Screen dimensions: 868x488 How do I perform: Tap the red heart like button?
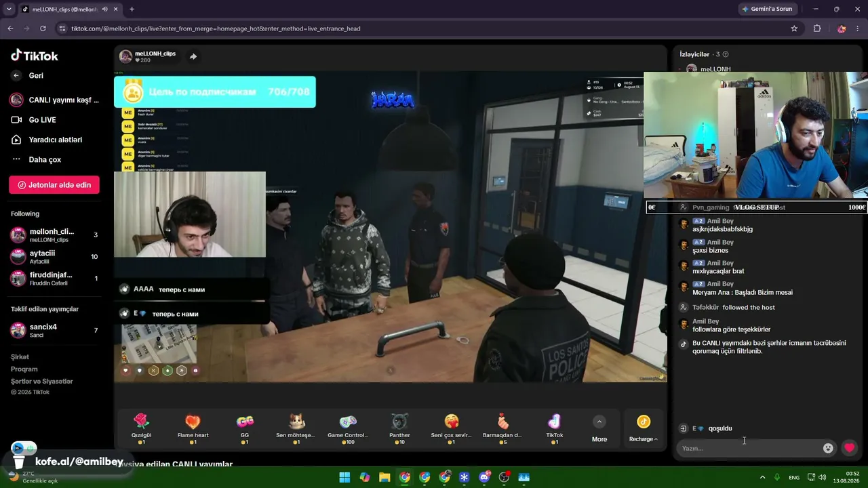[849, 448]
